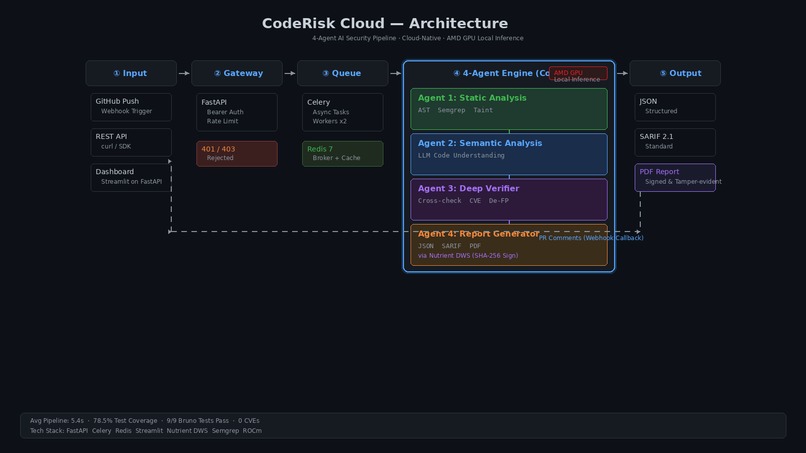Click 'Streamlit' in the Tech Stack footer line
806x453 pixels.
(149, 431)
